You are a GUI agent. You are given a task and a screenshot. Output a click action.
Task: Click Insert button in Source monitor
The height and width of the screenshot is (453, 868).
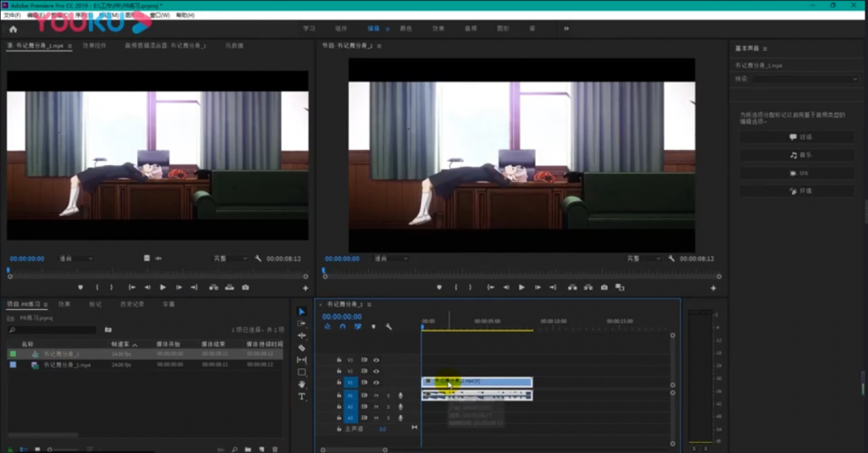pos(214,288)
